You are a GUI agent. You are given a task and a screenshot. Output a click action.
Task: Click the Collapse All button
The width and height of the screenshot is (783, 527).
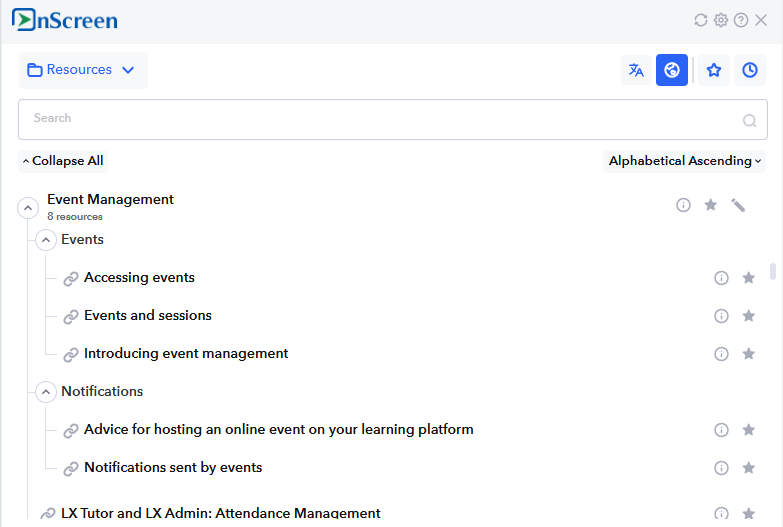coord(63,161)
